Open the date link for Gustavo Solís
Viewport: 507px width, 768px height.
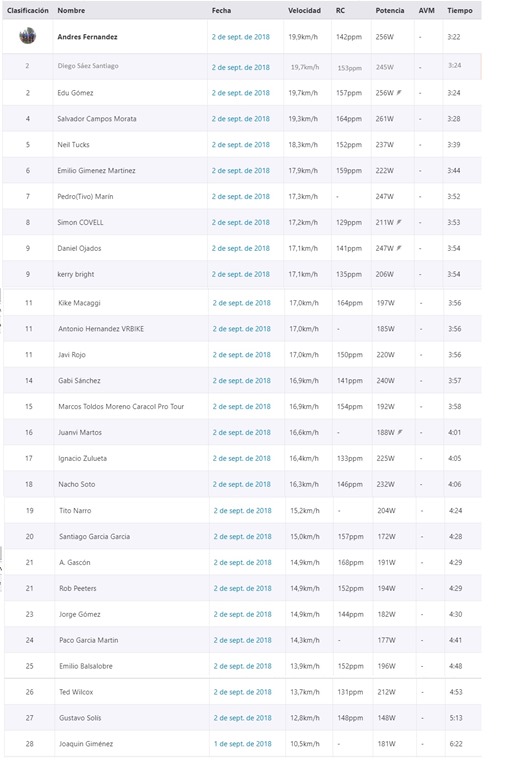(242, 718)
